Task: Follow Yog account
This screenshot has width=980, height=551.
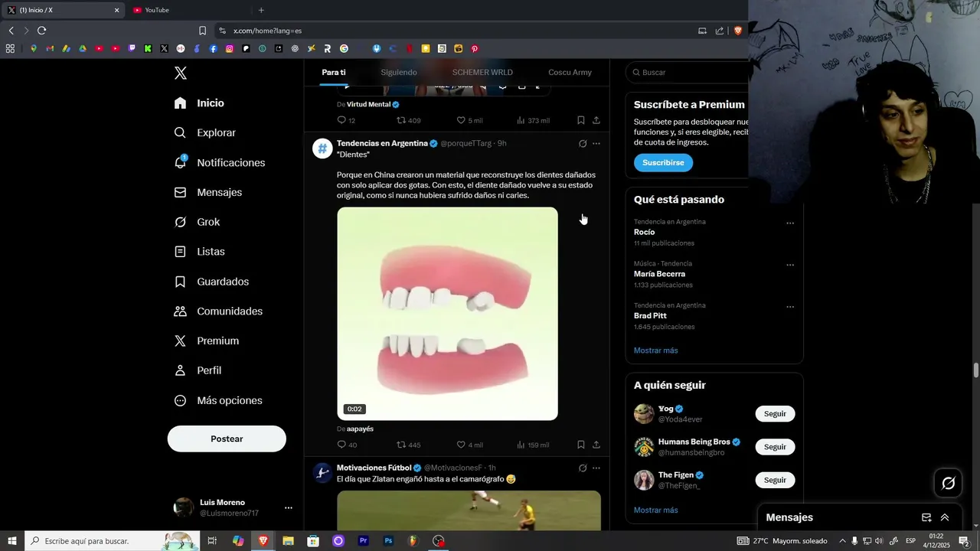Action: pos(775,414)
